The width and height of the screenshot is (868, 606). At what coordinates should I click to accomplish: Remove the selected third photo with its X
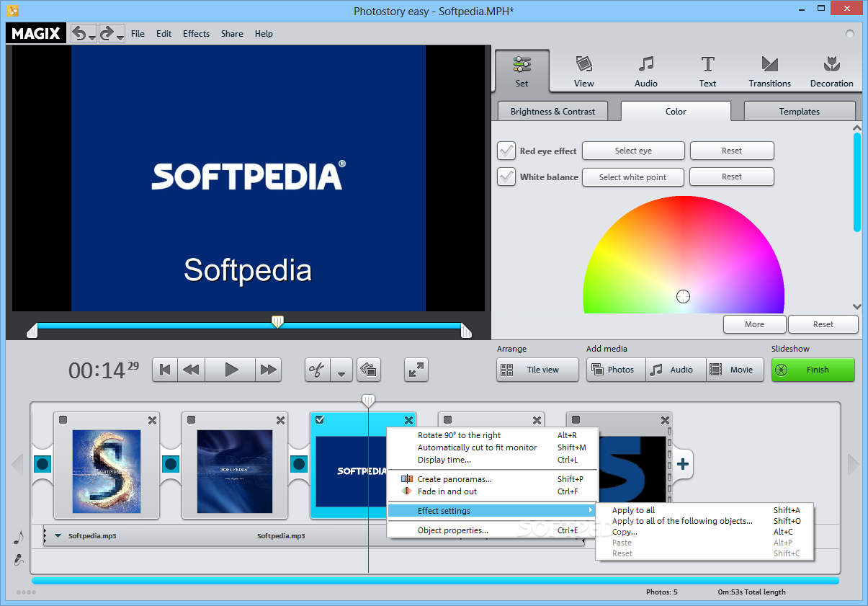pyautogui.click(x=408, y=420)
